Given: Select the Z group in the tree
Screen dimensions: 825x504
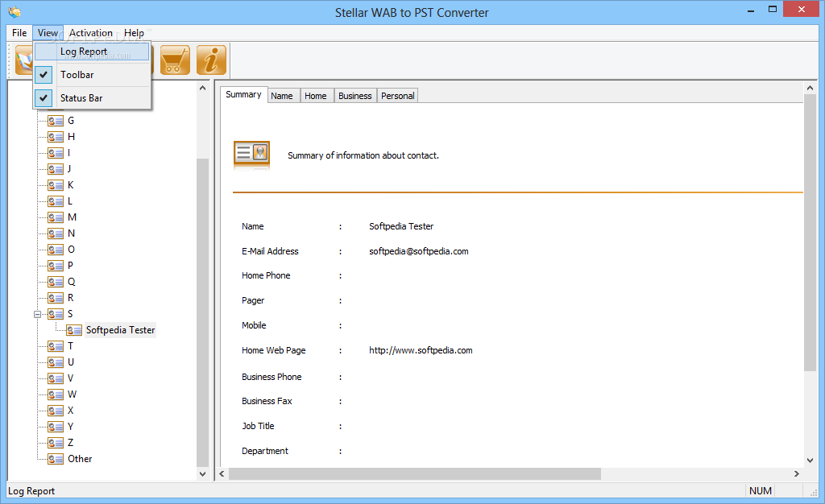Looking at the screenshot, I should click(71, 443).
